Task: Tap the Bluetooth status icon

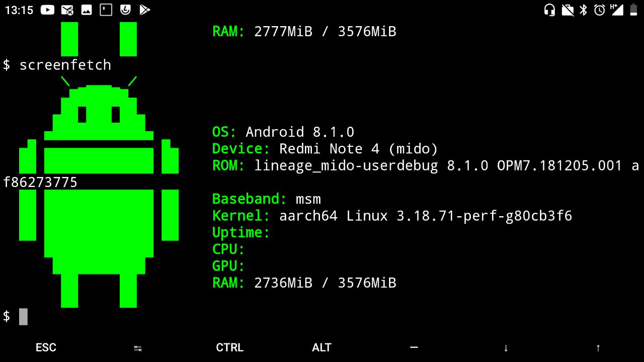Action: [x=583, y=10]
